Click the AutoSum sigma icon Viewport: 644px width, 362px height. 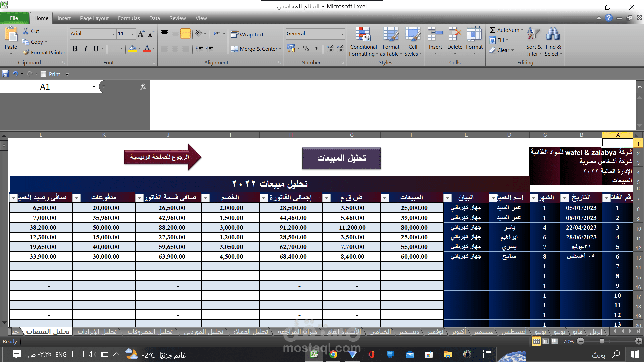click(x=492, y=30)
